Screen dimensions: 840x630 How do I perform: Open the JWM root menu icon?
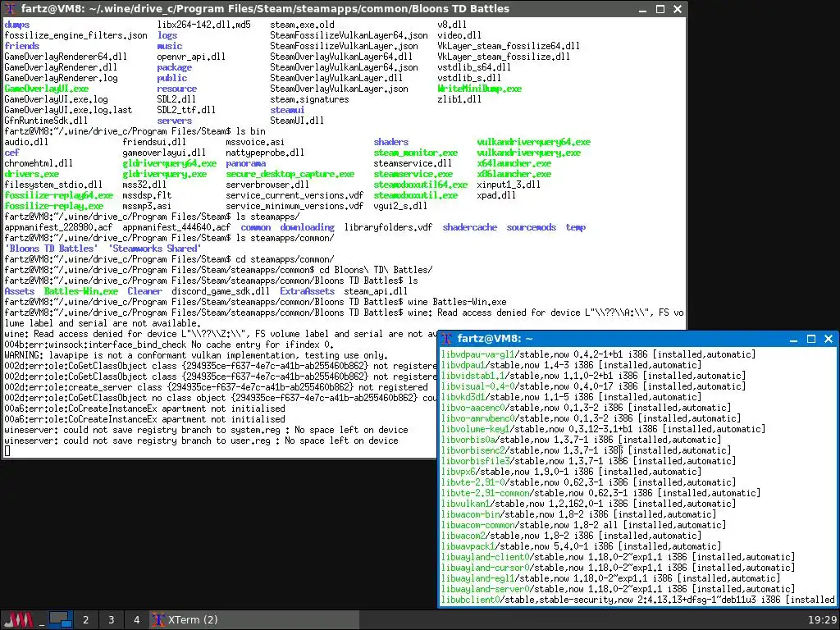19,620
